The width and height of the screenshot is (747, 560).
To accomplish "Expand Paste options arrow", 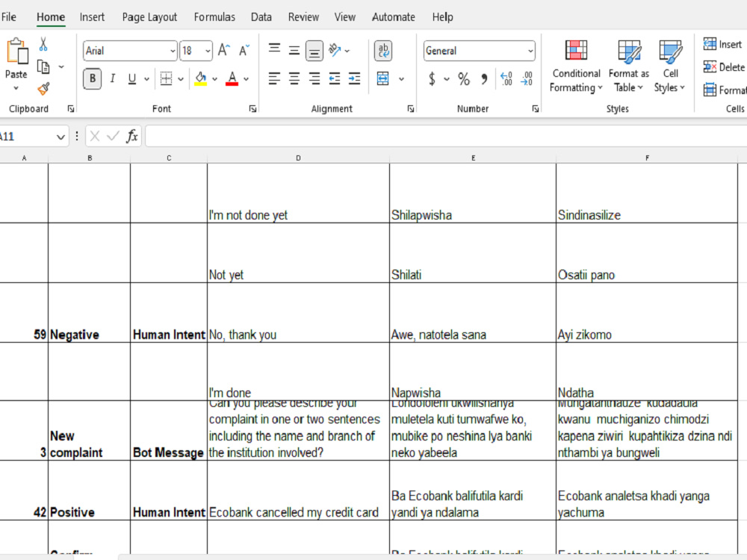I will click(x=16, y=88).
